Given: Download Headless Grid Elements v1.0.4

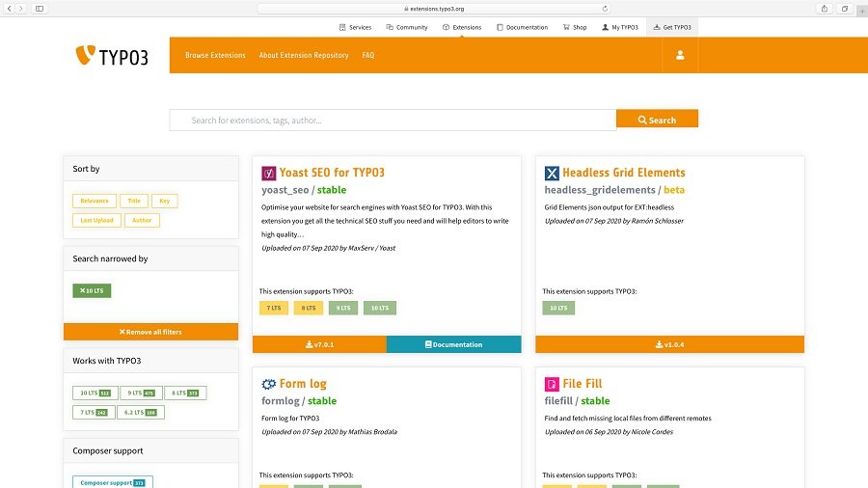Looking at the screenshot, I should [670, 344].
